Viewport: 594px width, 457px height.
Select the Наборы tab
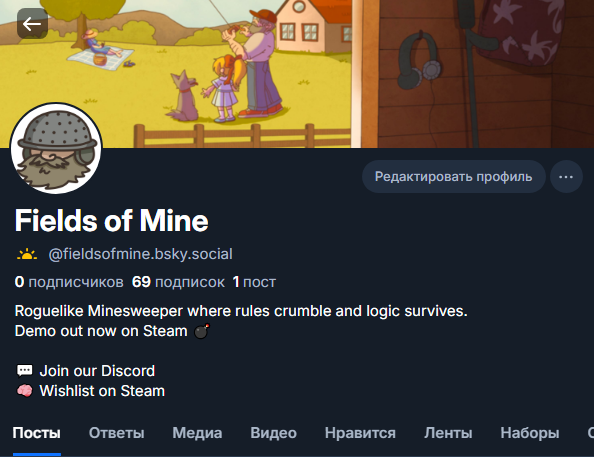530,433
